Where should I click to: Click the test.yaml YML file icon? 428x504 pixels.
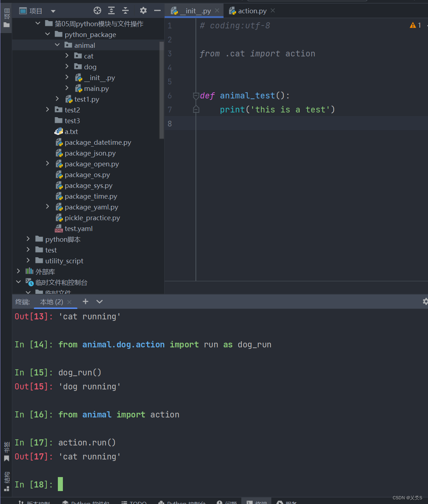59,228
